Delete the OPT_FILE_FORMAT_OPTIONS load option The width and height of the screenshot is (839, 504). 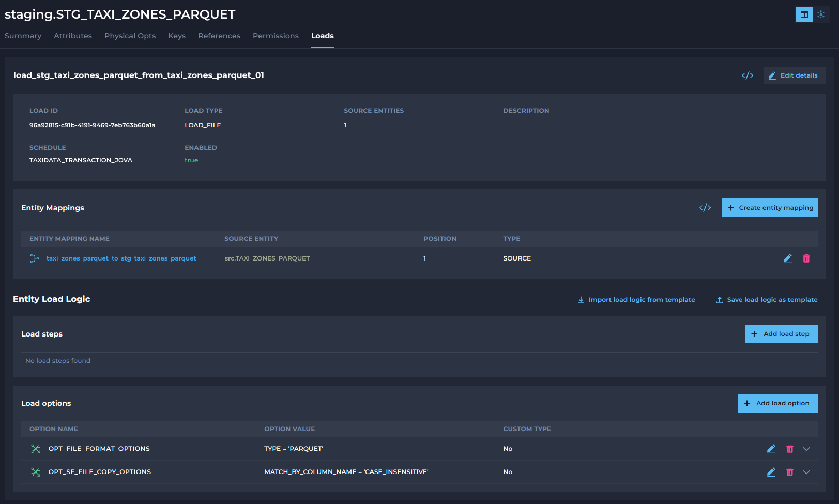click(790, 449)
